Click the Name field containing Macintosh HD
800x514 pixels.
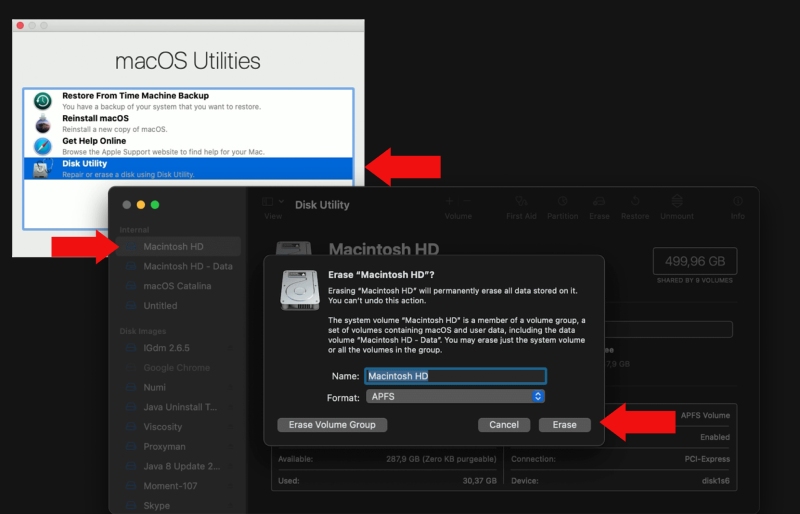point(455,376)
